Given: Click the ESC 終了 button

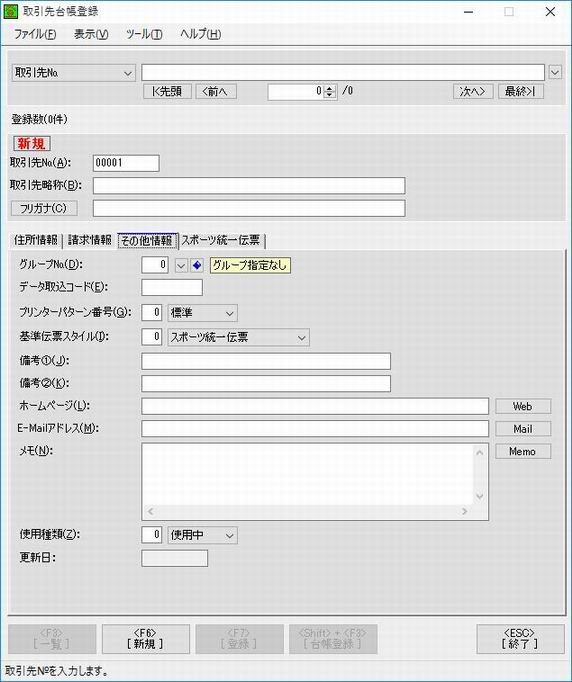Looking at the screenshot, I should 520,639.
